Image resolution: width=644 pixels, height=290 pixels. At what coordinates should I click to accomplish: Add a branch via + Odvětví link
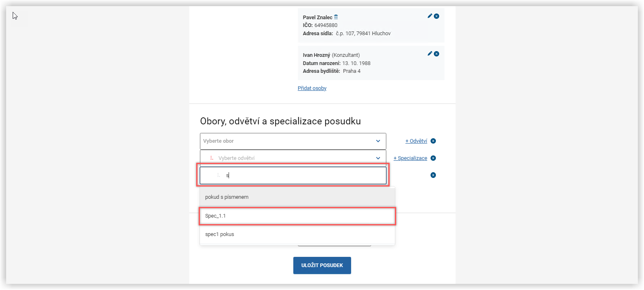pos(416,141)
